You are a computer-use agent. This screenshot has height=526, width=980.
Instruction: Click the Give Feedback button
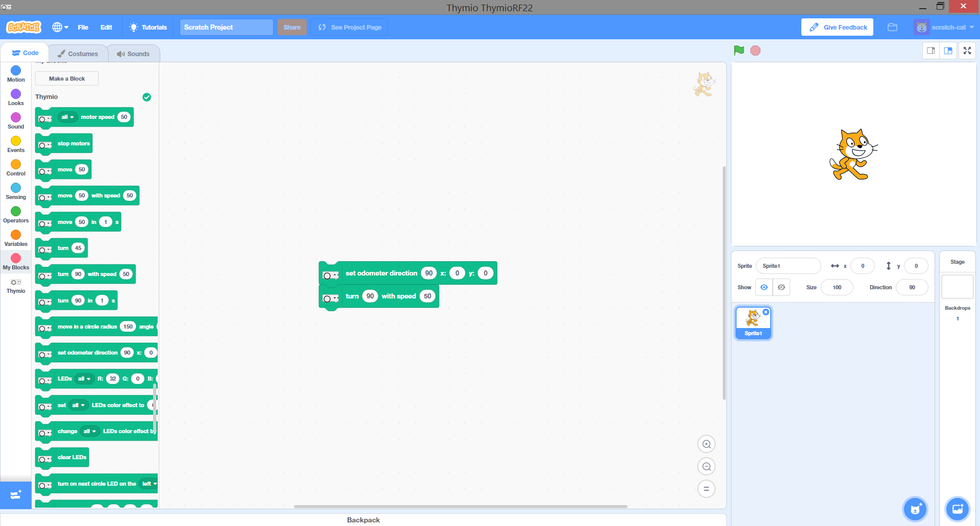(837, 27)
